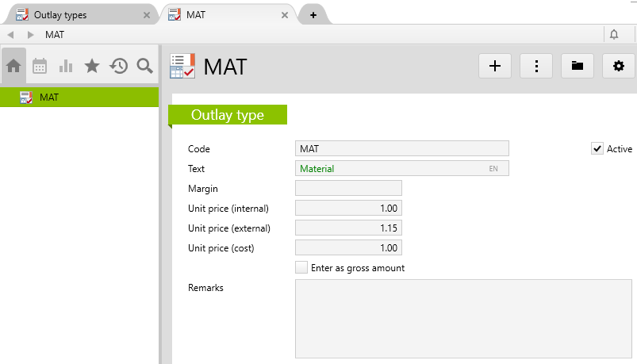Open the history clock icon
The image size is (637, 364).
pyautogui.click(x=118, y=67)
